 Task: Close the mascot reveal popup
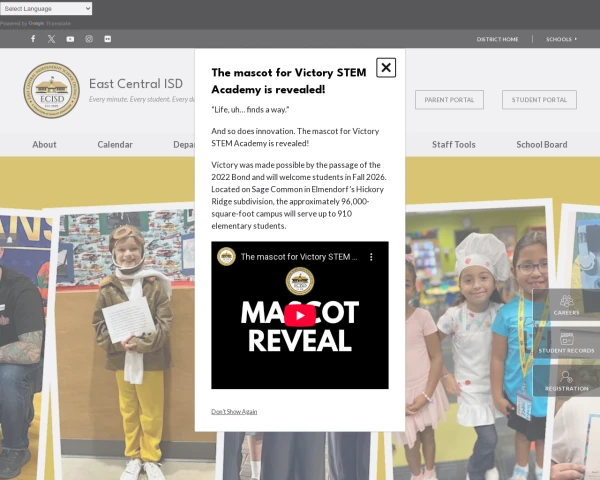click(386, 68)
